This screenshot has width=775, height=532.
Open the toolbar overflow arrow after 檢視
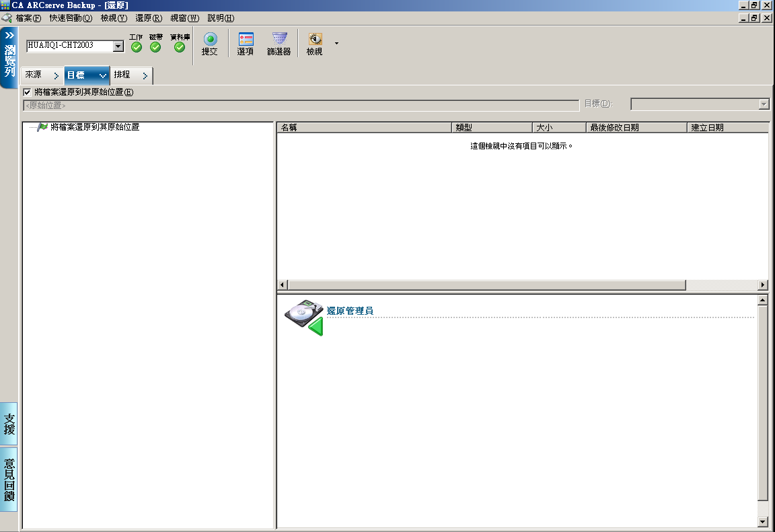click(x=336, y=44)
